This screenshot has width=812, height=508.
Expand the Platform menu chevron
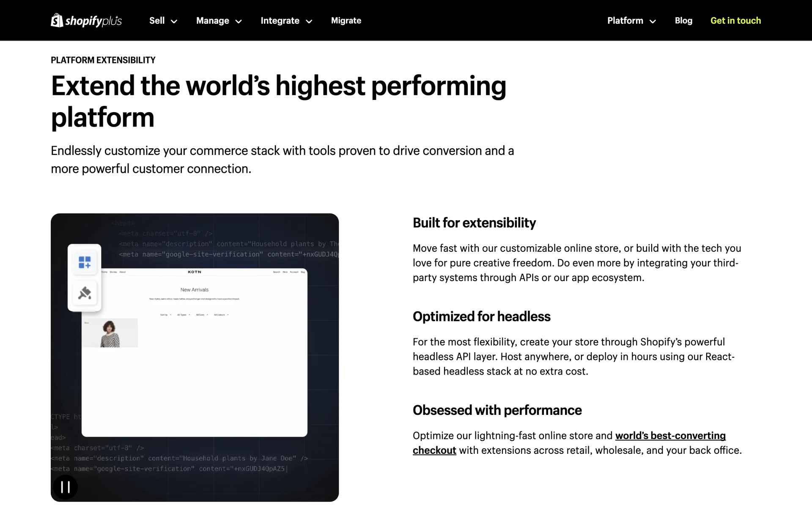pyautogui.click(x=653, y=21)
